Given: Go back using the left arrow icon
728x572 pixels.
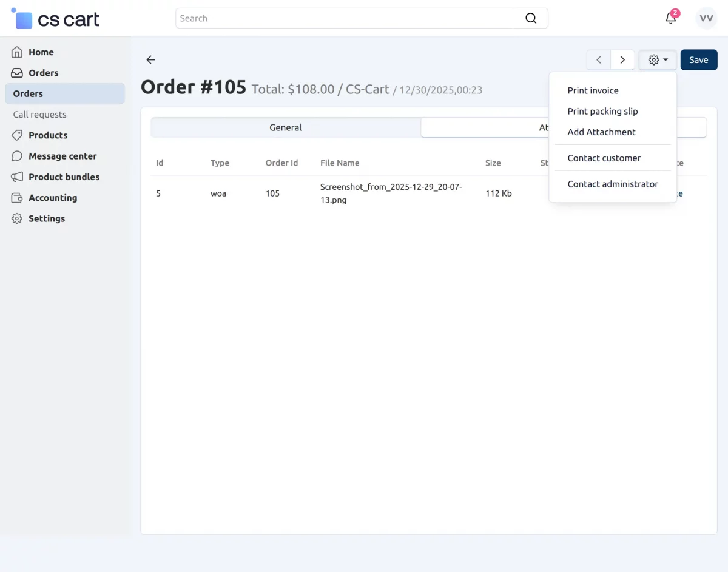Looking at the screenshot, I should tap(151, 59).
